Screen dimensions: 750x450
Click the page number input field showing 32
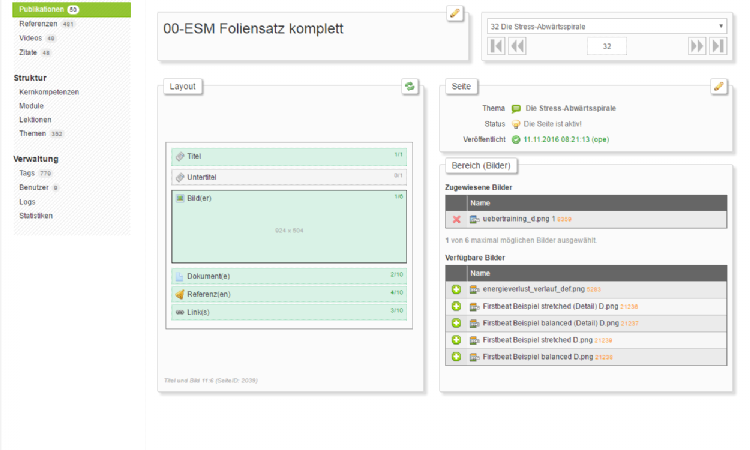click(x=607, y=46)
